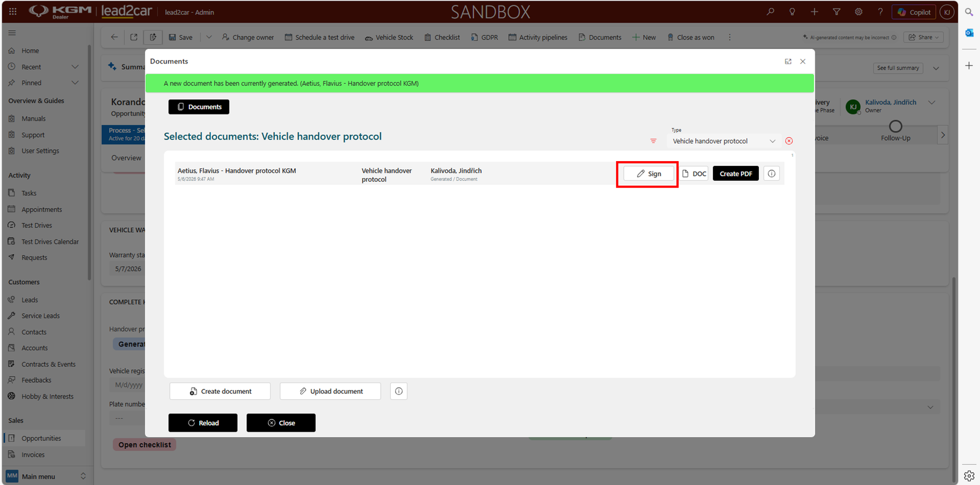Clear the Type filter with red X
Viewport: 980px width, 485px height.
(x=789, y=141)
